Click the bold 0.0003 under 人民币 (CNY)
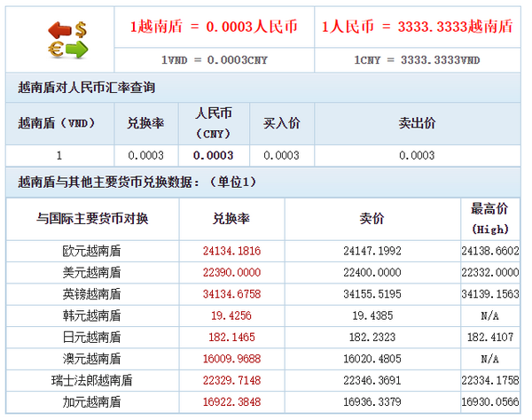This screenshot has height=420, width=532. coord(213,155)
